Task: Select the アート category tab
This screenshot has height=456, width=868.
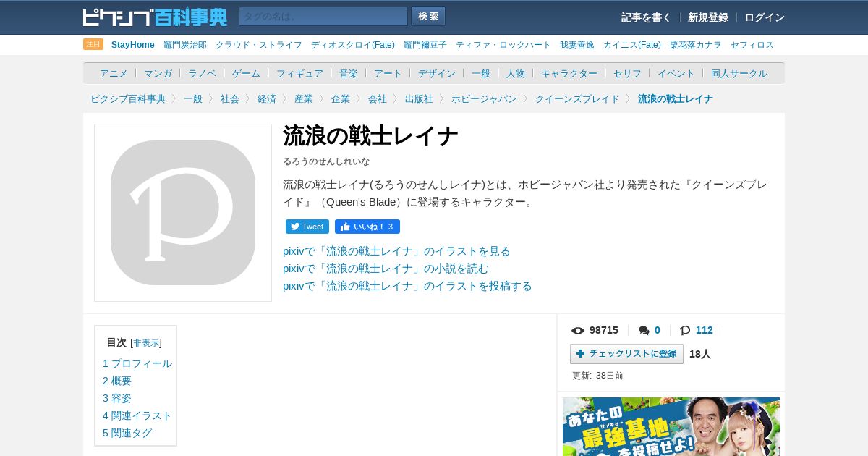Action: (x=388, y=73)
